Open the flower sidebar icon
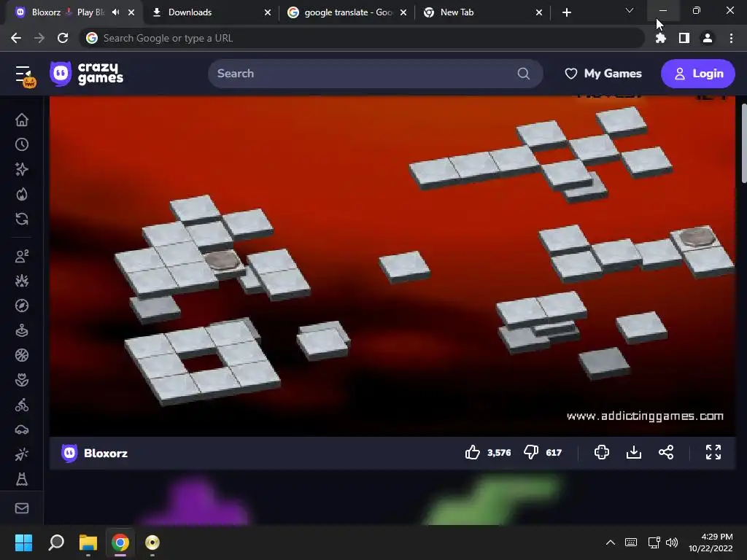Viewport: 747px width, 560px height. 22,380
